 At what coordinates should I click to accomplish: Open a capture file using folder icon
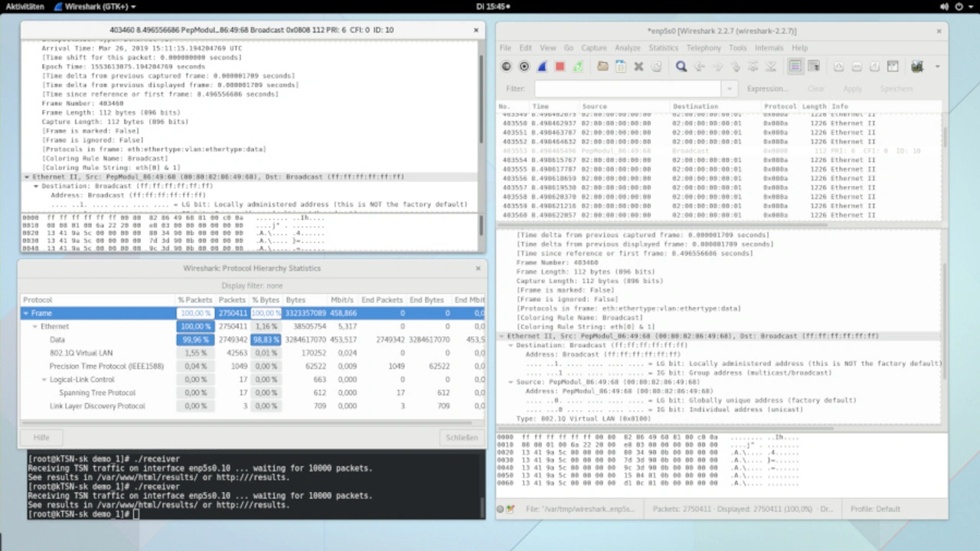(603, 67)
